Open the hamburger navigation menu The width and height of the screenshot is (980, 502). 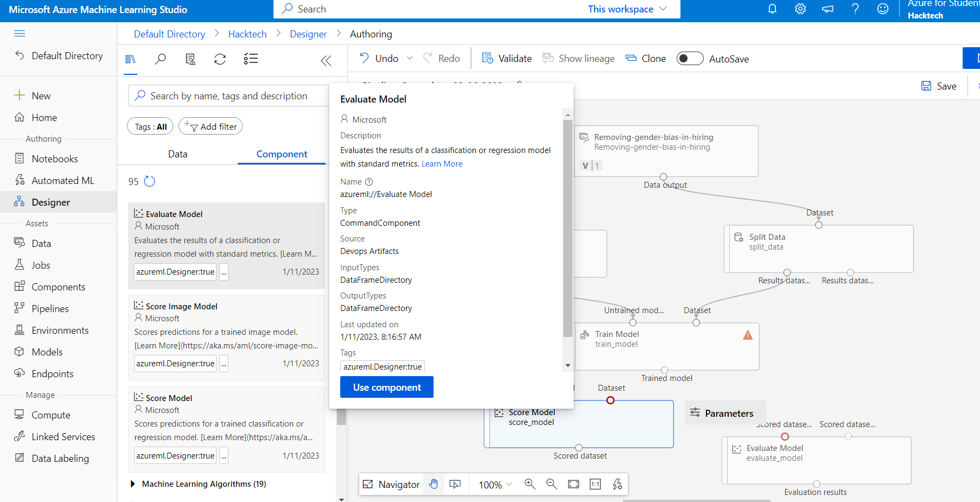pos(20,34)
